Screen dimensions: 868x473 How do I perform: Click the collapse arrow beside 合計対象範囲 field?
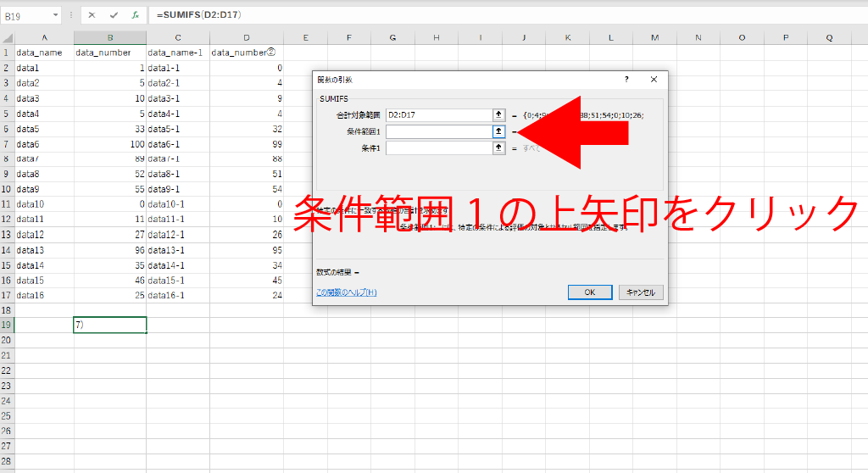(498, 115)
